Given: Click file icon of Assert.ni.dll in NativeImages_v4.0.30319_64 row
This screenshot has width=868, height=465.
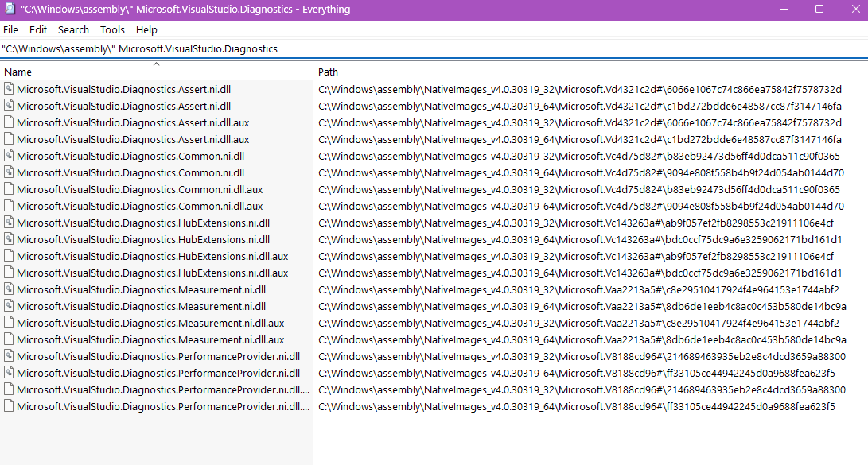Looking at the screenshot, I should coord(8,105).
